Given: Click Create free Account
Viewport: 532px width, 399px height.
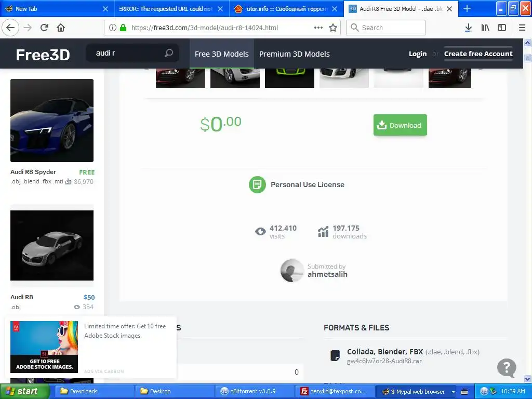Looking at the screenshot, I should 478,54.
